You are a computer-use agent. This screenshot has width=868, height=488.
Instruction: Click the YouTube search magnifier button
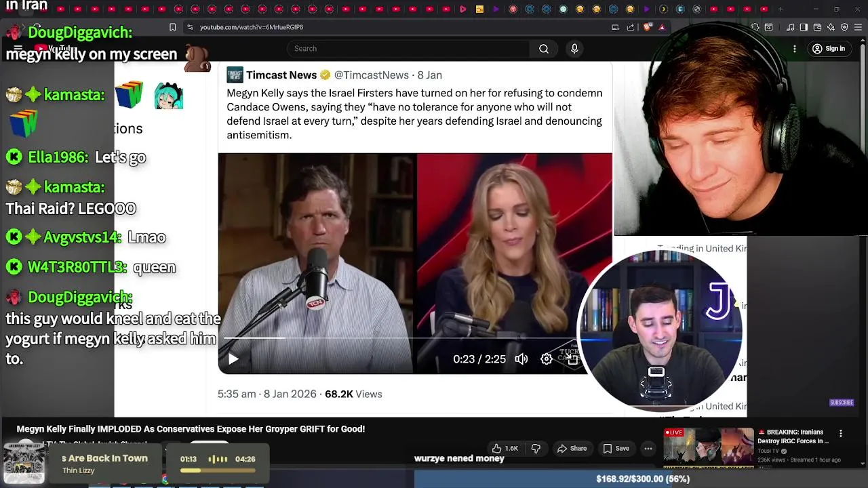544,49
